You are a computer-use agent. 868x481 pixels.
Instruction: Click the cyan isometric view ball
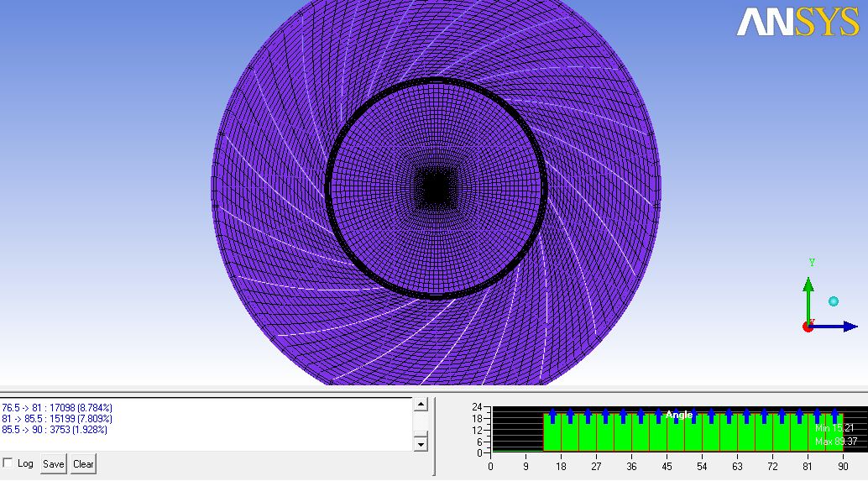(x=834, y=301)
